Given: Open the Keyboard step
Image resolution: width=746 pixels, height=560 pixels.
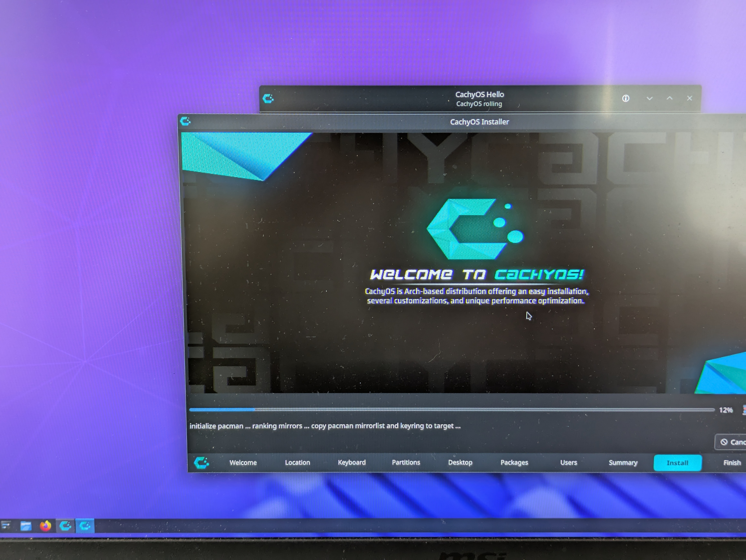Looking at the screenshot, I should [351, 463].
